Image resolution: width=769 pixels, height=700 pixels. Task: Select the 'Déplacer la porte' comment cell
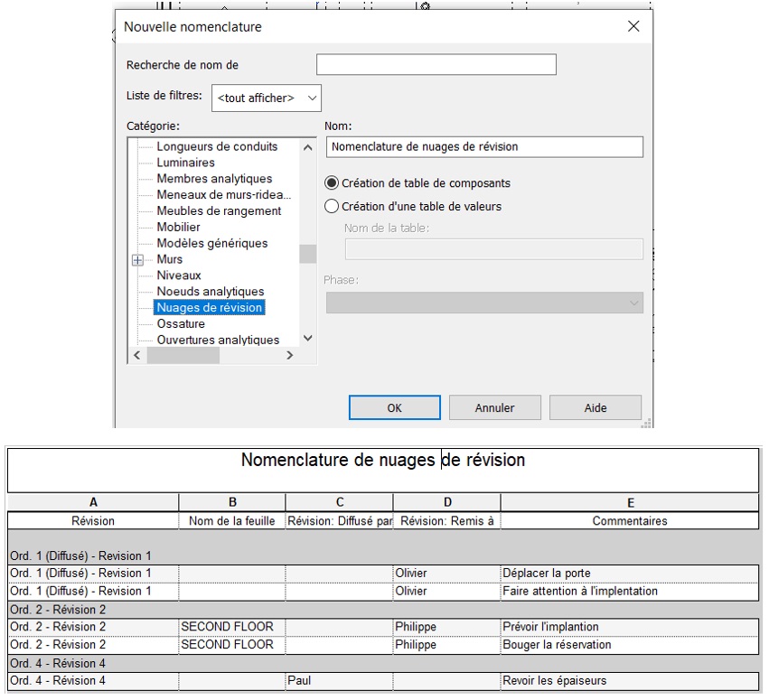pos(629,574)
